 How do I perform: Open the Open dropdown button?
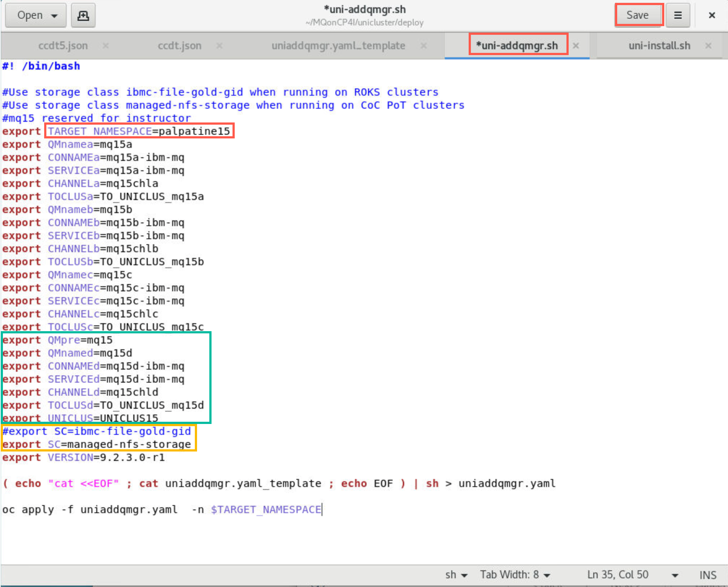point(36,15)
